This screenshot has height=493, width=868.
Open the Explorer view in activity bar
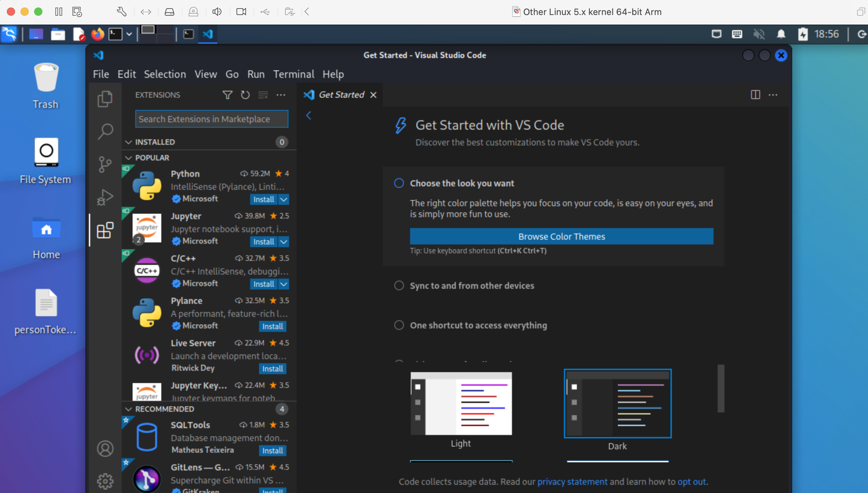point(105,99)
